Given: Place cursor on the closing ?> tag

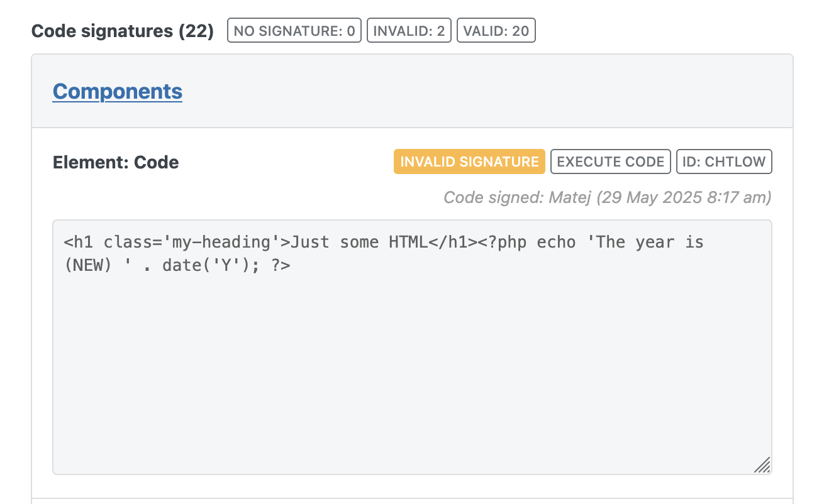Looking at the screenshot, I should (x=281, y=265).
